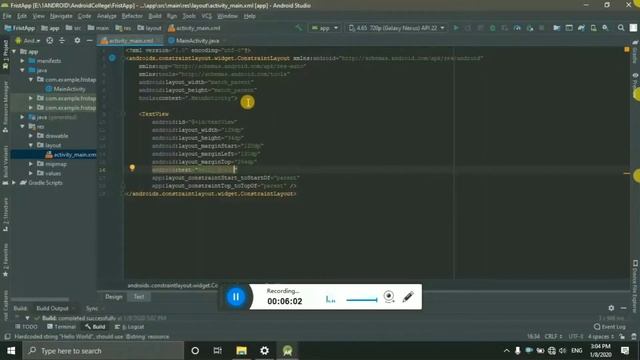
Task: Collapse the build completed result node
Action: (x=27, y=318)
